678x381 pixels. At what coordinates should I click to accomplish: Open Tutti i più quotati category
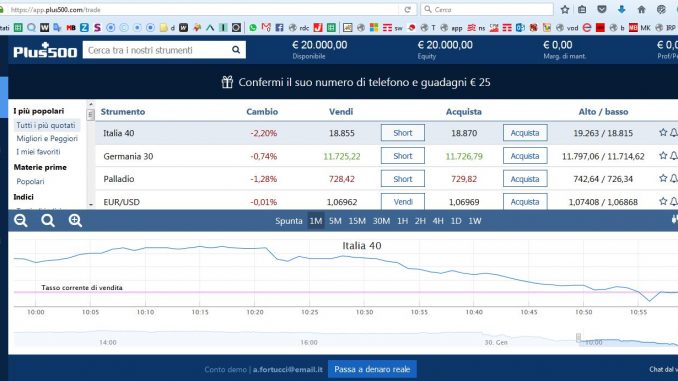pyautogui.click(x=46, y=125)
